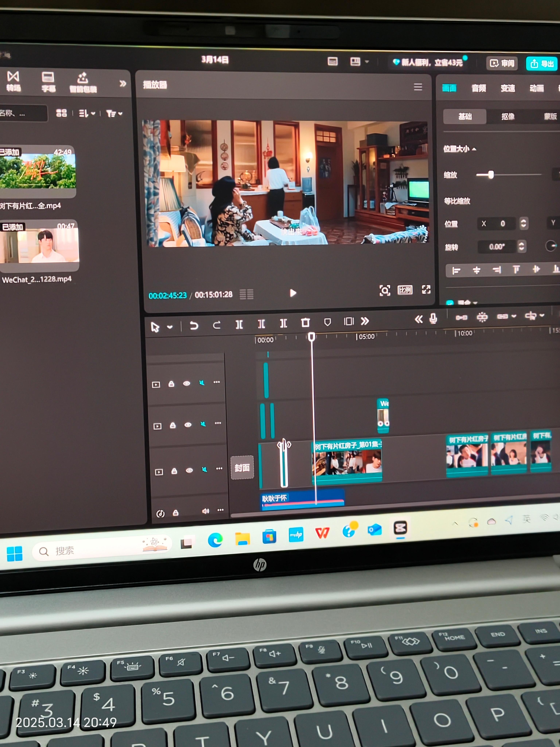Lock the main track beside 封面
This screenshot has height=747, width=560.
coord(174,471)
